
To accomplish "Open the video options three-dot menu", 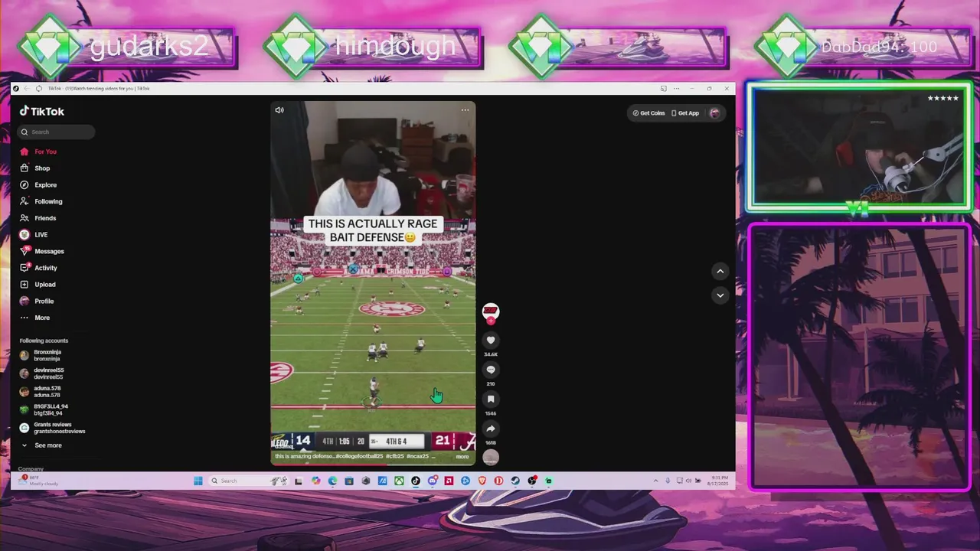I will pos(465,110).
